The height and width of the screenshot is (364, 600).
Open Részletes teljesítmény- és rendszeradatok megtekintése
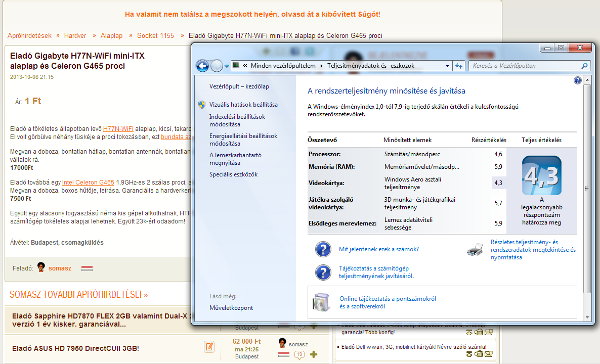533,250
